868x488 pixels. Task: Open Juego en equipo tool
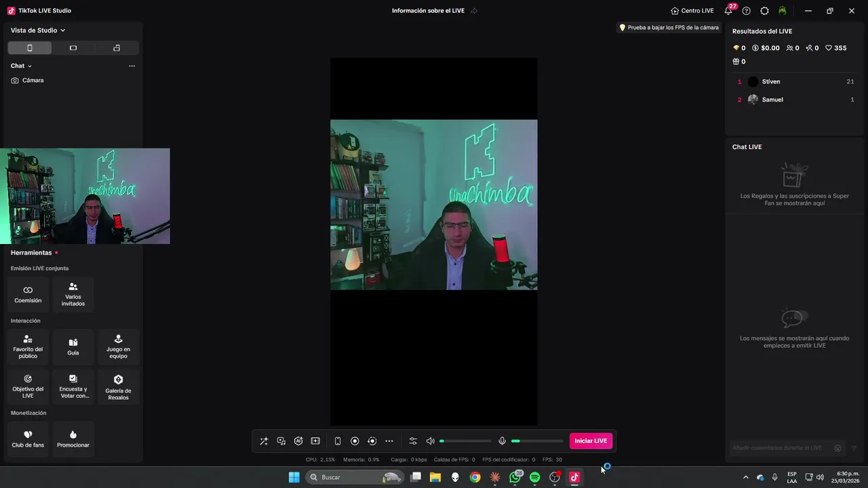pos(118,346)
